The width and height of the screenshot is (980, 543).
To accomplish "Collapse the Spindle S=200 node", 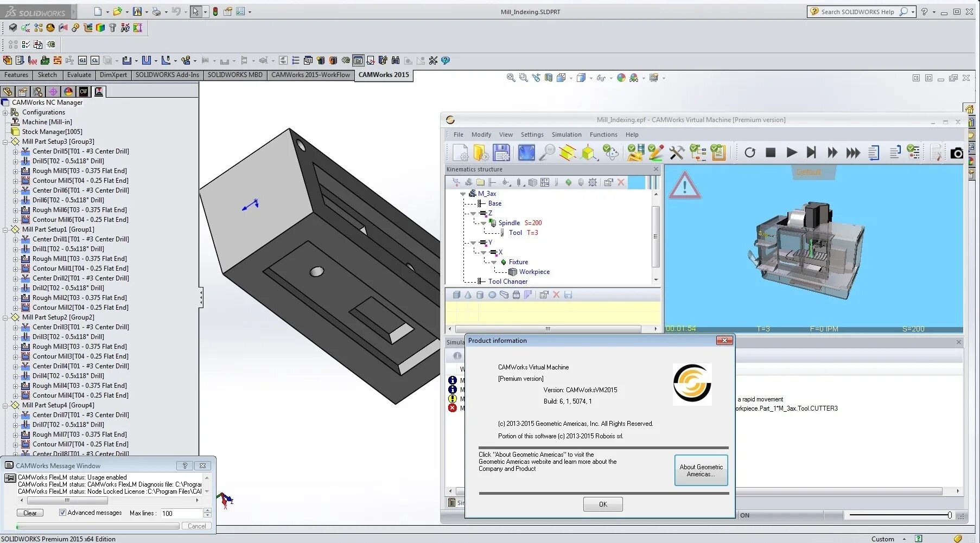I will click(483, 223).
